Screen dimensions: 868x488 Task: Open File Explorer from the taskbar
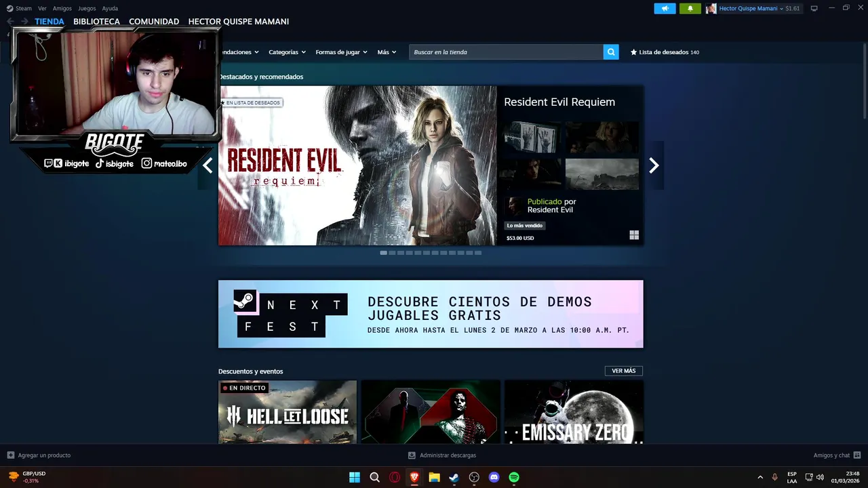click(x=434, y=477)
